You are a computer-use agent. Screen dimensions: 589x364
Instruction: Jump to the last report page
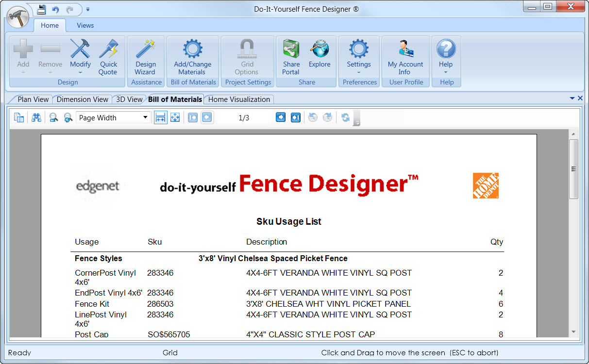[296, 117]
